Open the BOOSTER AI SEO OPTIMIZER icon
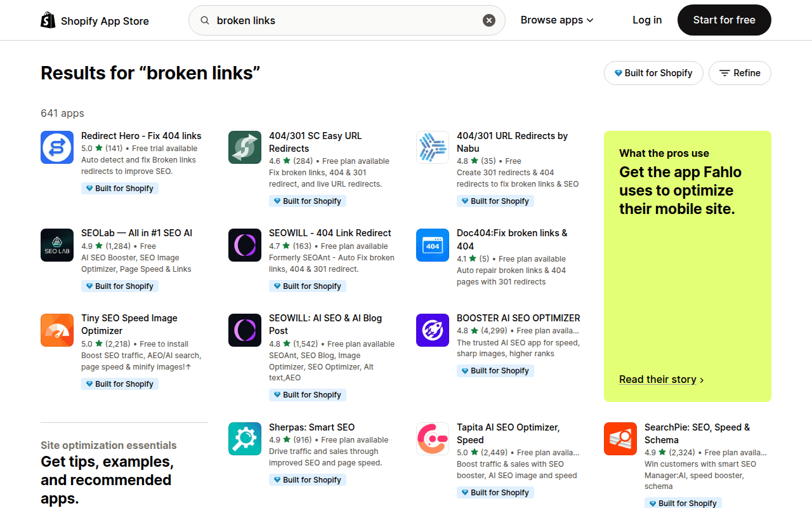The width and height of the screenshot is (812, 508). tap(433, 330)
